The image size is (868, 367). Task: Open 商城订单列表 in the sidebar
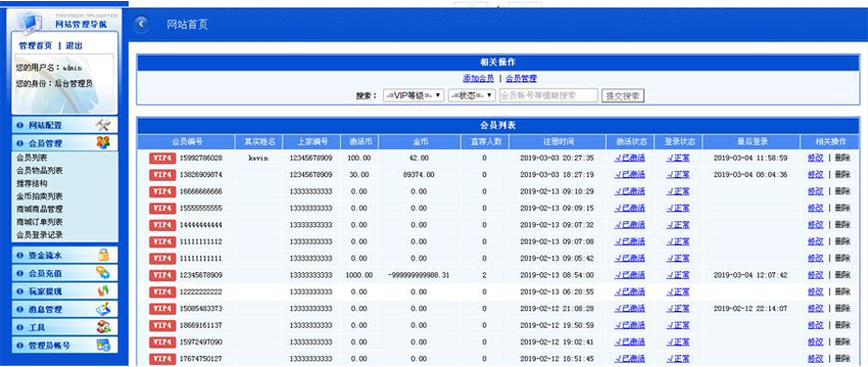[x=40, y=222]
